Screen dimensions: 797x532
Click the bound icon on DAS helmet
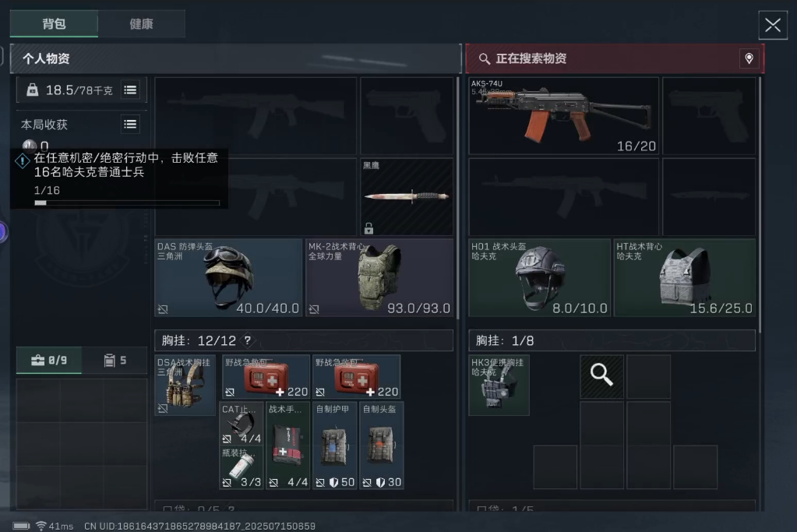[163, 309]
